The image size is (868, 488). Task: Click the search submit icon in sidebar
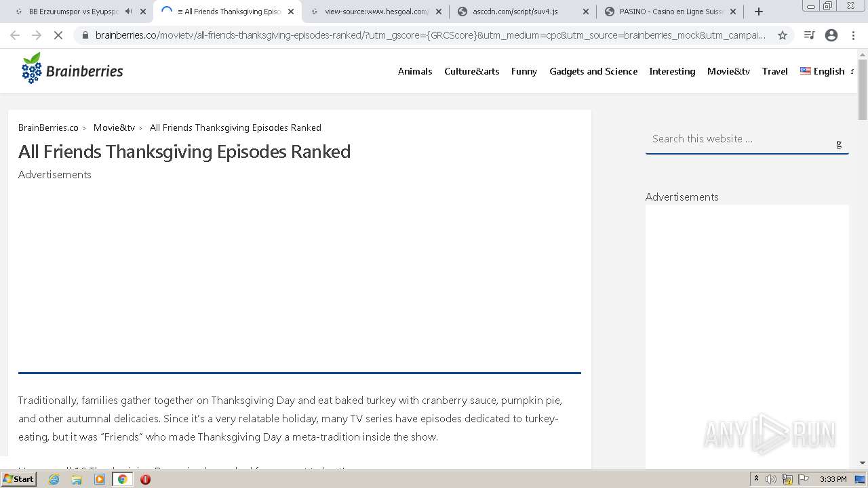[x=839, y=144]
